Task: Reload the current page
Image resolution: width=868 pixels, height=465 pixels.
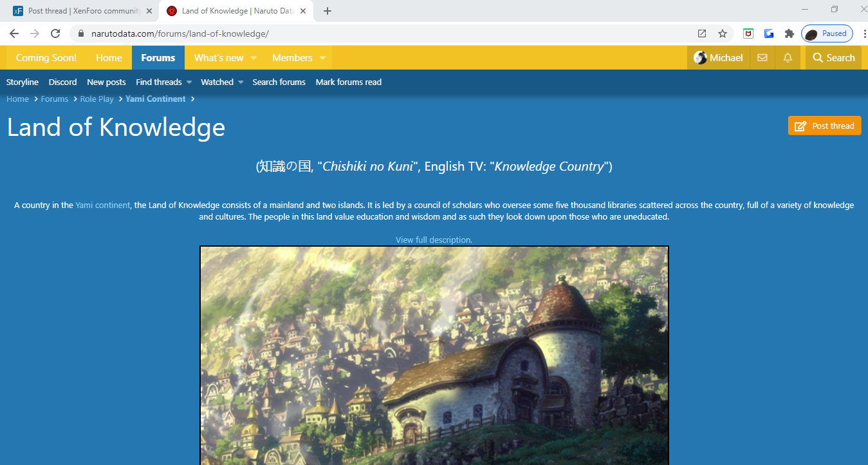Action: pos(55,33)
